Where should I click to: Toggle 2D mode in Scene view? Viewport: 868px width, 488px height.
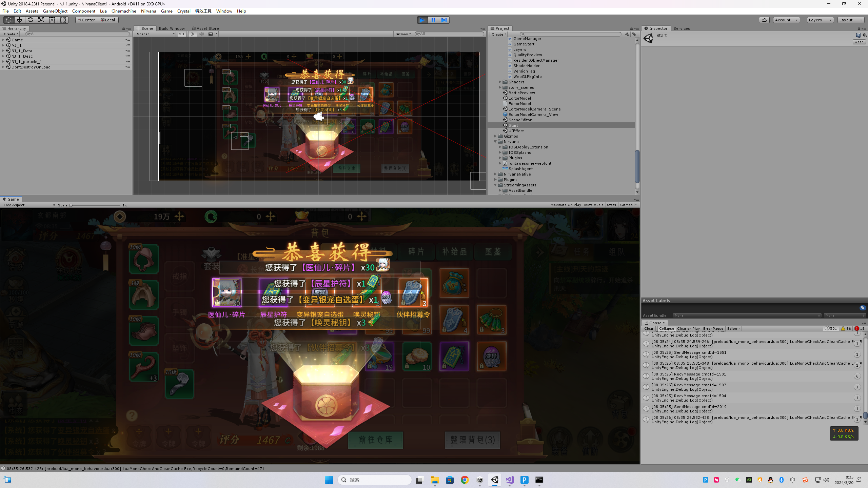181,34
